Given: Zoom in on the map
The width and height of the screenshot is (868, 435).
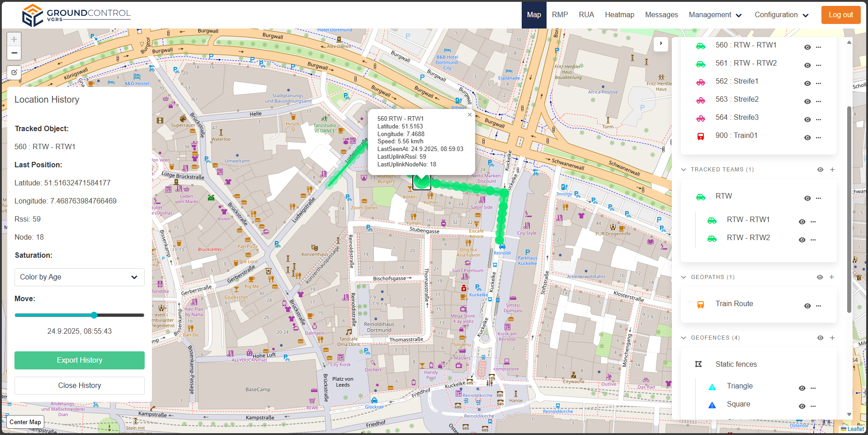Looking at the screenshot, I should click(14, 39).
